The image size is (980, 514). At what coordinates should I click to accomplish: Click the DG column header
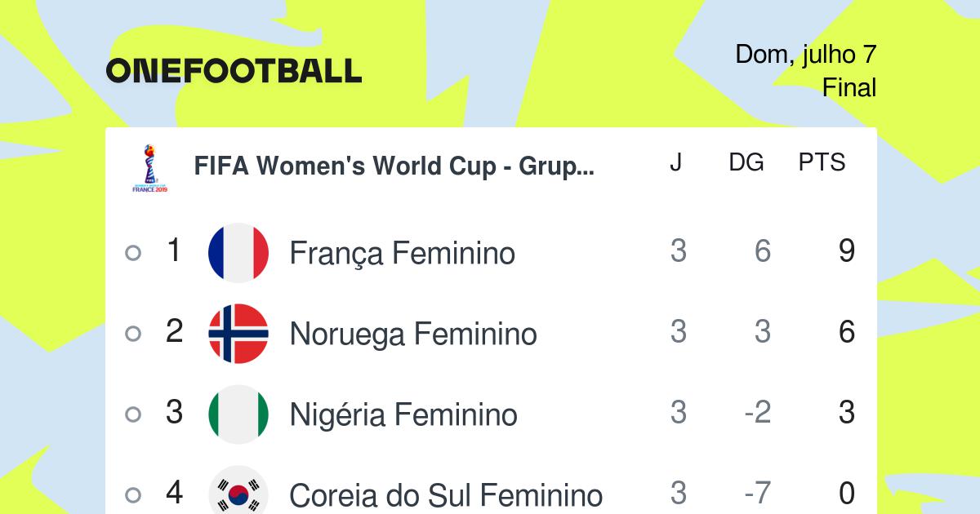coord(746,163)
